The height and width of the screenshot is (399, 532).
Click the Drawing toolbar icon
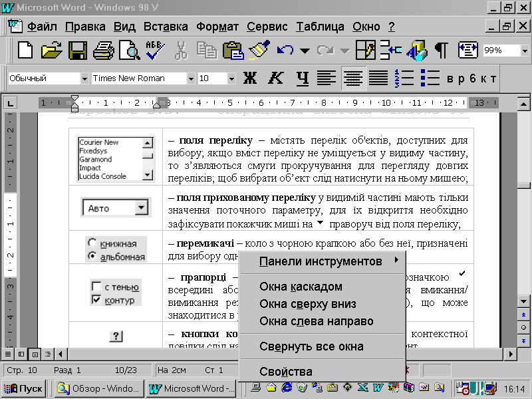[x=417, y=51]
